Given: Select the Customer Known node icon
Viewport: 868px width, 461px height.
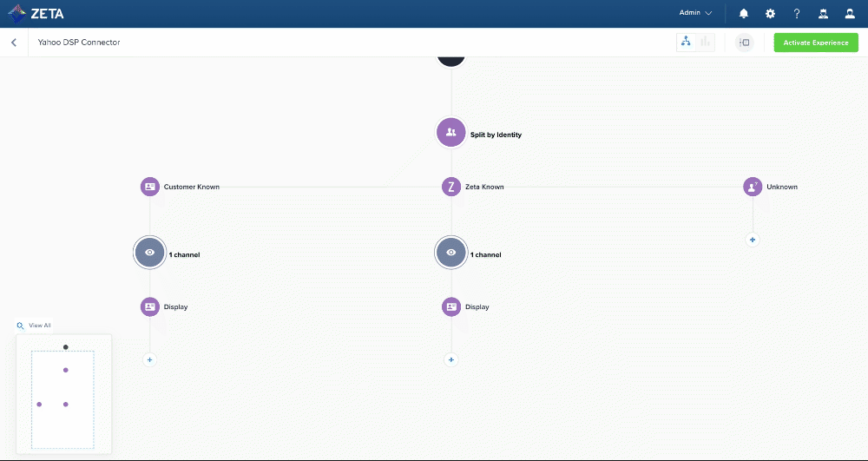Looking at the screenshot, I should click(149, 187).
